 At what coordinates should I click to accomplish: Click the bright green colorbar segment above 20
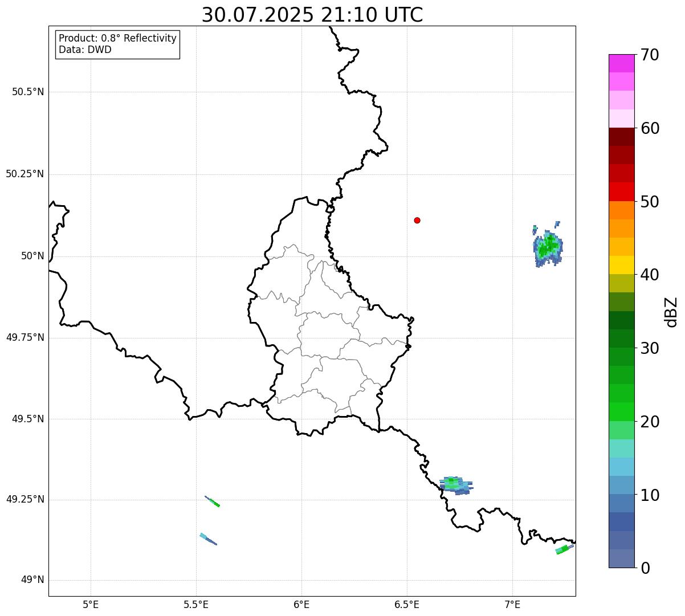(x=621, y=411)
